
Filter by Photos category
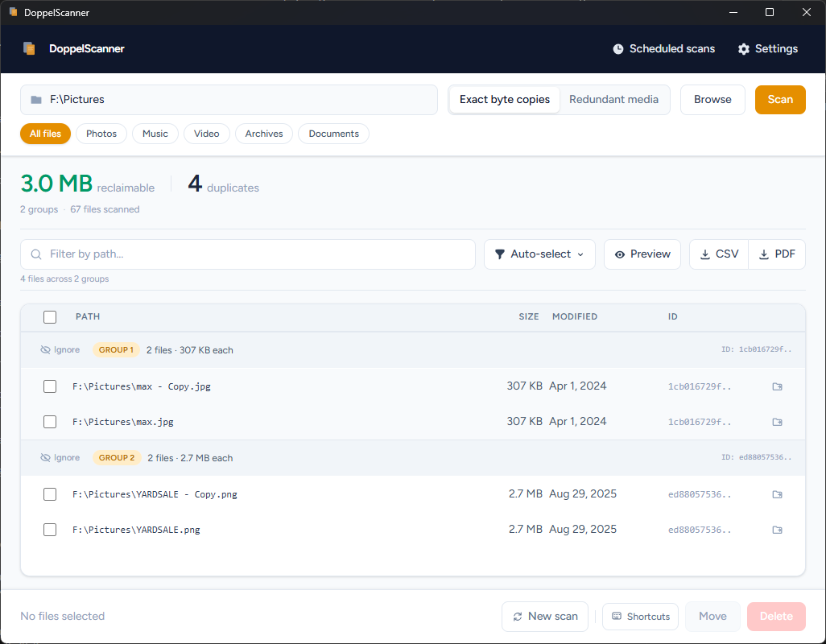coord(101,134)
